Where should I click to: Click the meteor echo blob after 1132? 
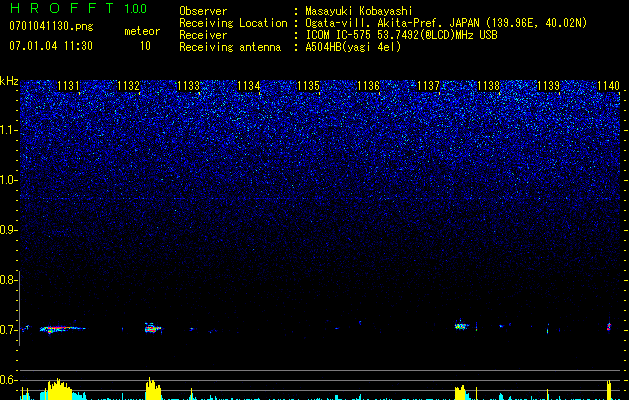click(152, 328)
